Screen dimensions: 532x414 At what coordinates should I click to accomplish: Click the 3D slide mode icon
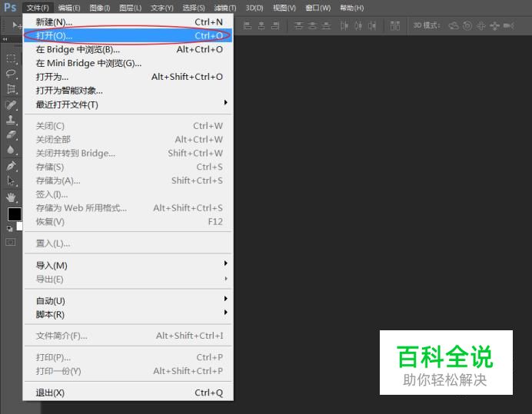point(494,25)
